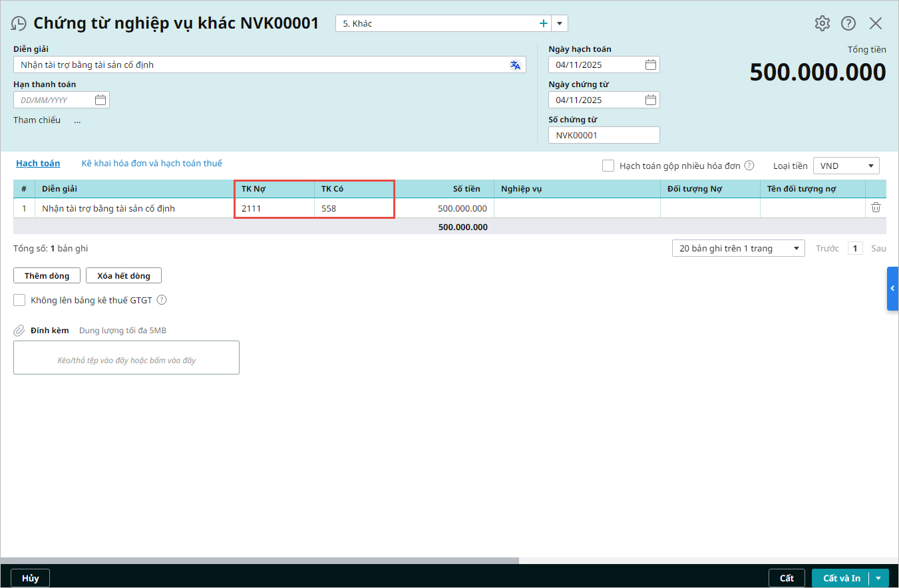The image size is (899, 588).
Task: Expand the Cất và In dropdown arrow
Action: click(x=880, y=578)
